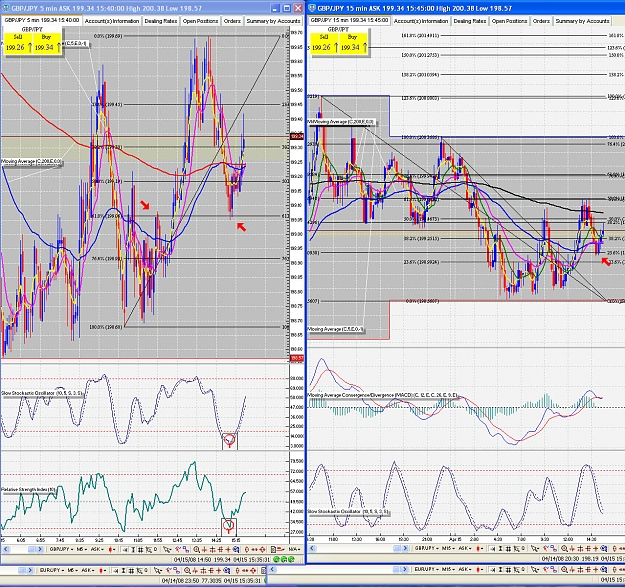
Task: Toggle chart shift icon in EUR/JPY M15 toolbar
Action: coord(493,569)
